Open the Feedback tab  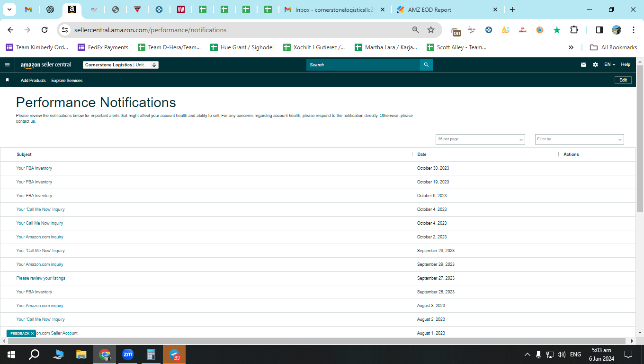(x=20, y=333)
